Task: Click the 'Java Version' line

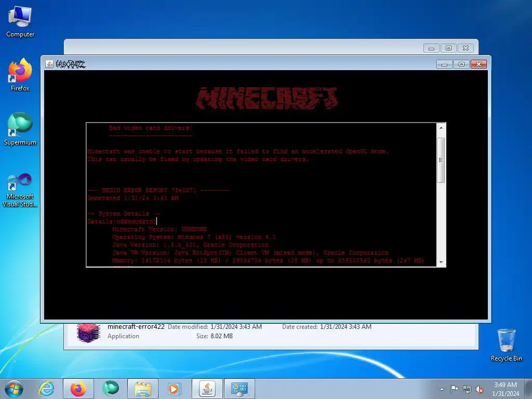Action: coord(190,245)
